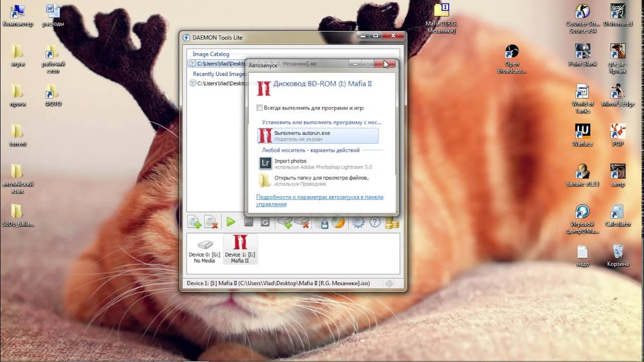The width and height of the screenshot is (644, 362).
Task: Click the Unmount All Drives icon
Action: click(x=265, y=222)
